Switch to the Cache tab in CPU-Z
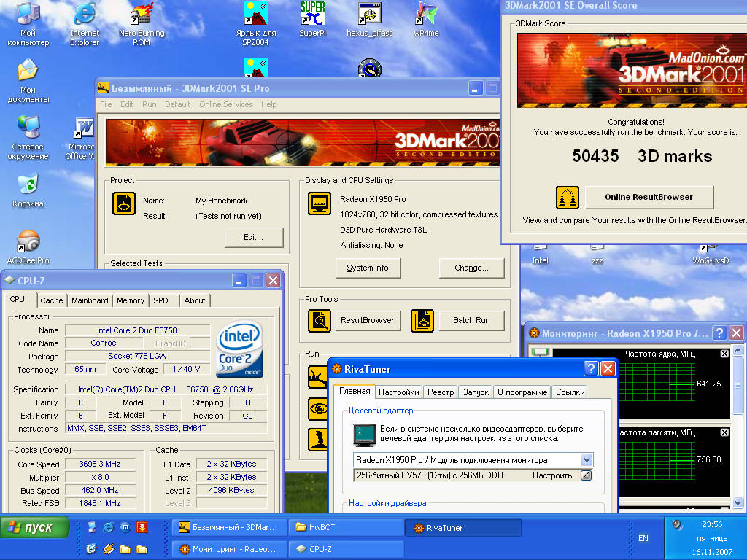 [52, 300]
